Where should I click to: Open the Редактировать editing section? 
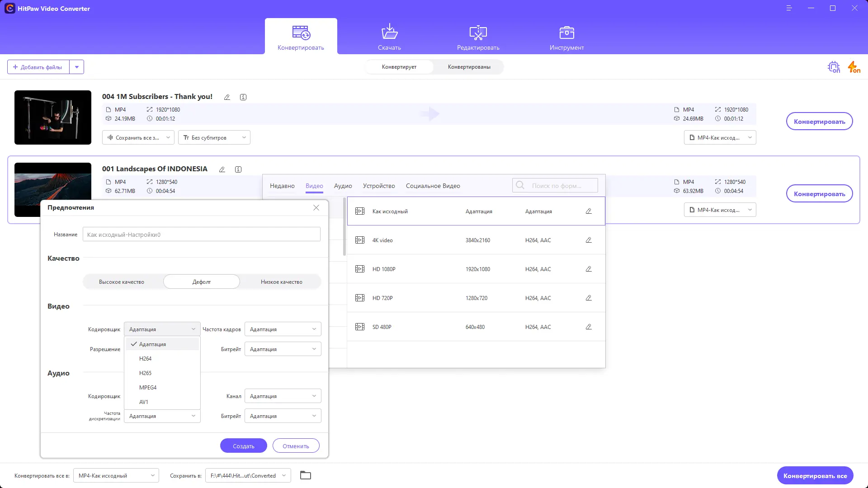(x=478, y=37)
